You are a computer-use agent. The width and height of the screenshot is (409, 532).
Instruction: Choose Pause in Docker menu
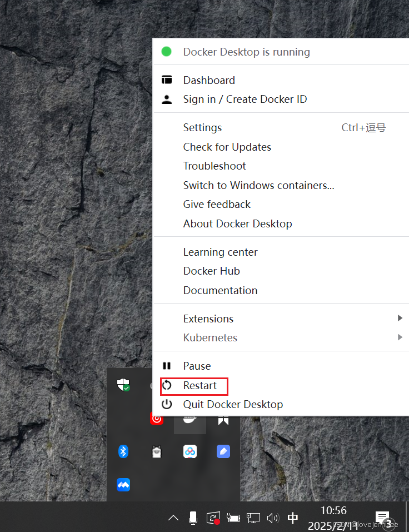click(281, 366)
